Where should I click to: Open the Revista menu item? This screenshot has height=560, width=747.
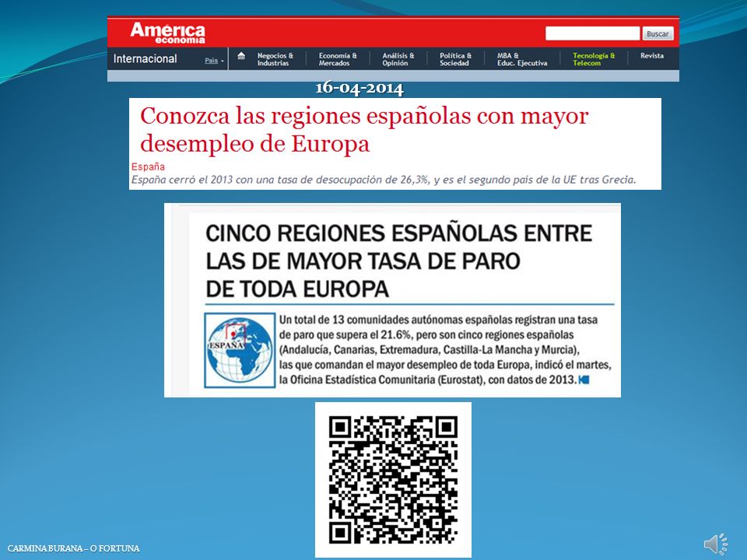652,56
